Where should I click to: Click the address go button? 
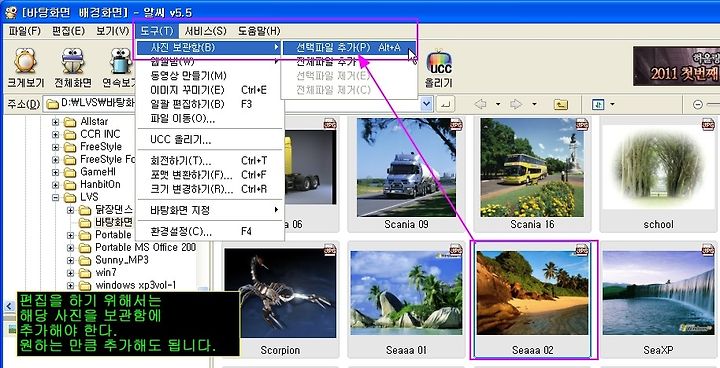tap(445, 104)
